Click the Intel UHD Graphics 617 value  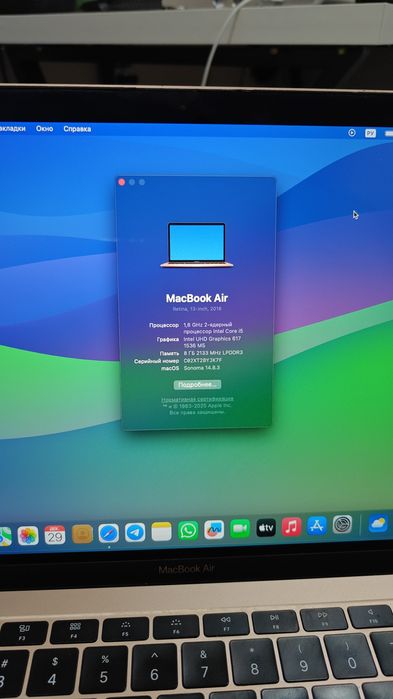[x=213, y=339]
